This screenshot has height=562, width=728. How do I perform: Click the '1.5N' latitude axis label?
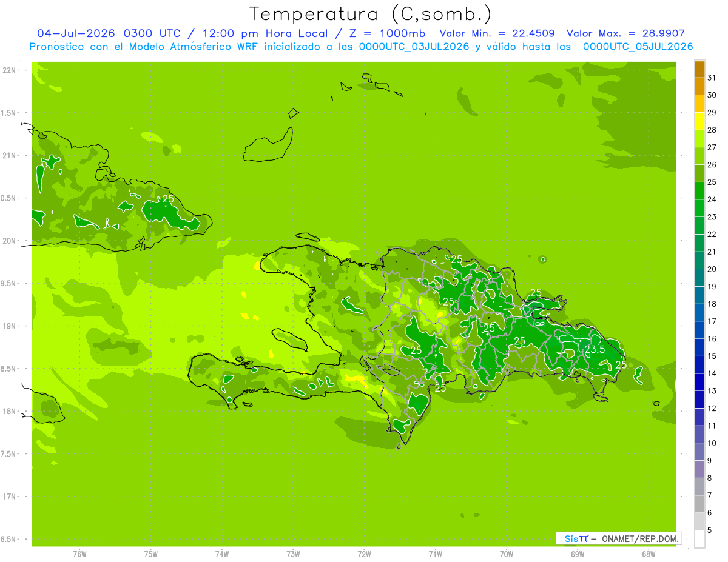coord(9,113)
